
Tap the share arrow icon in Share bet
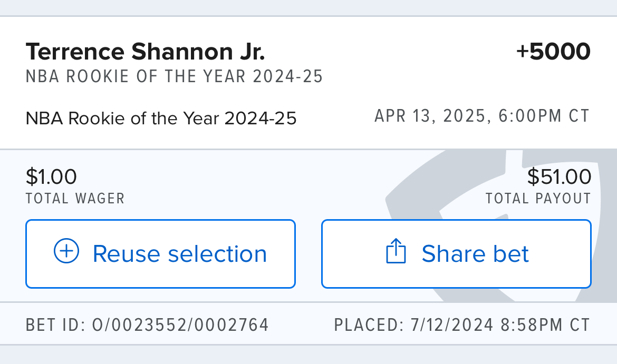click(x=396, y=252)
